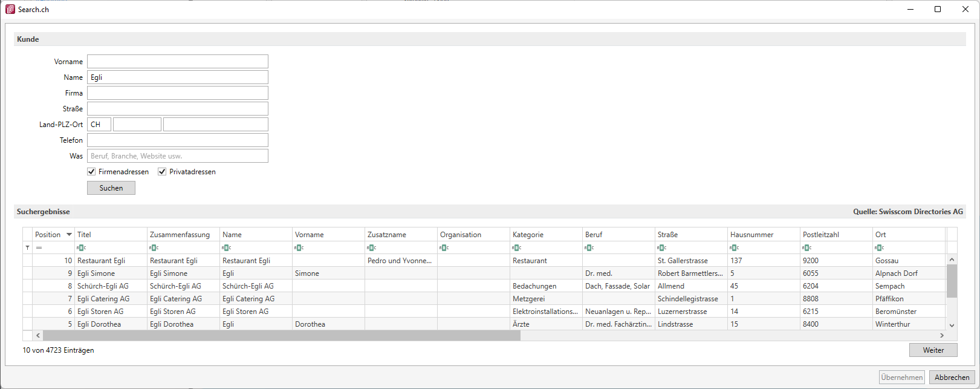Open the Organisation column filter operator icon

444,248
